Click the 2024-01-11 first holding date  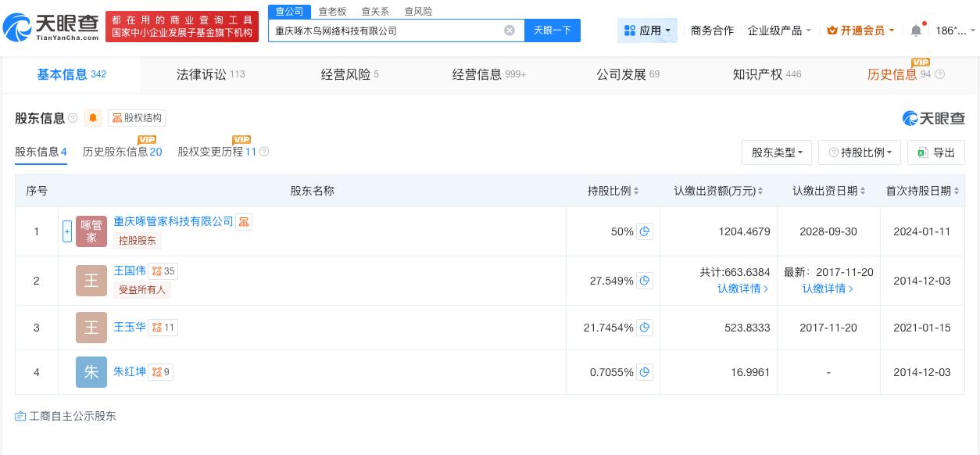point(922,231)
